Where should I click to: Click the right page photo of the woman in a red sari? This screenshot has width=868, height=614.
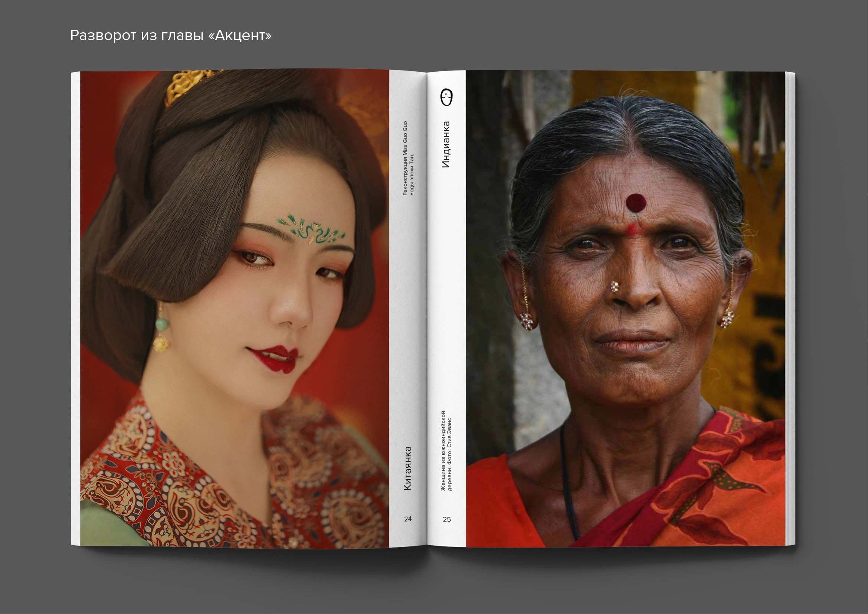click(625, 308)
